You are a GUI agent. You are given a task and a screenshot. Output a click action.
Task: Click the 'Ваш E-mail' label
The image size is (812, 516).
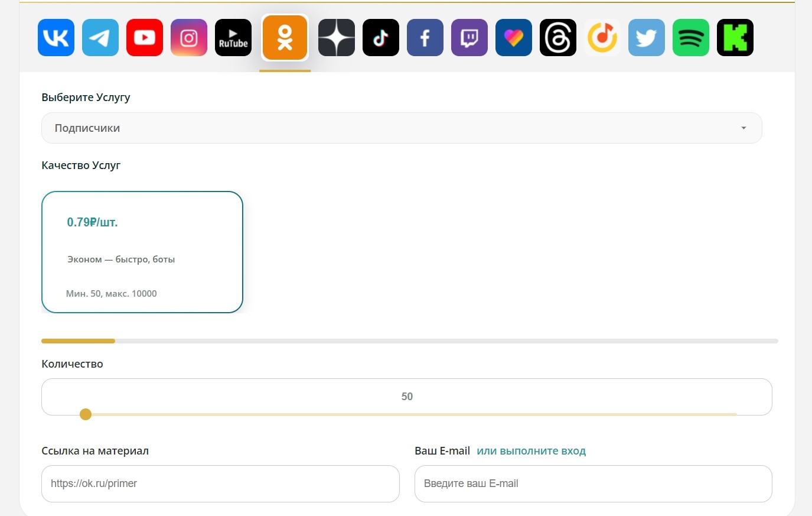tap(442, 451)
